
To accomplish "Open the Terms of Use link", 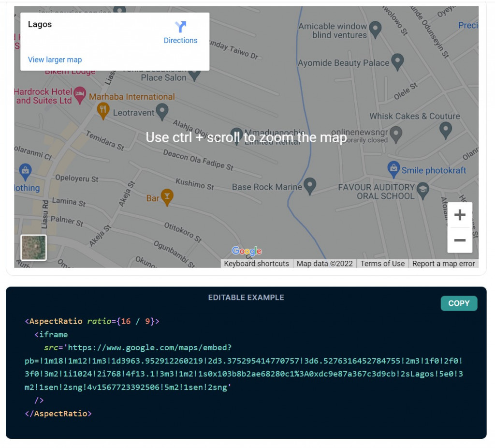I will click(x=382, y=264).
